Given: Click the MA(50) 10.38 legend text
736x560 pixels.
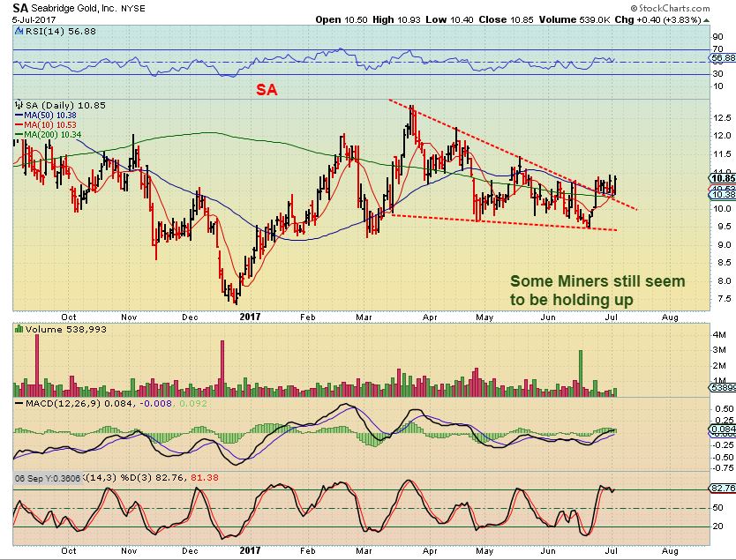Looking at the screenshot, I should coord(50,115).
